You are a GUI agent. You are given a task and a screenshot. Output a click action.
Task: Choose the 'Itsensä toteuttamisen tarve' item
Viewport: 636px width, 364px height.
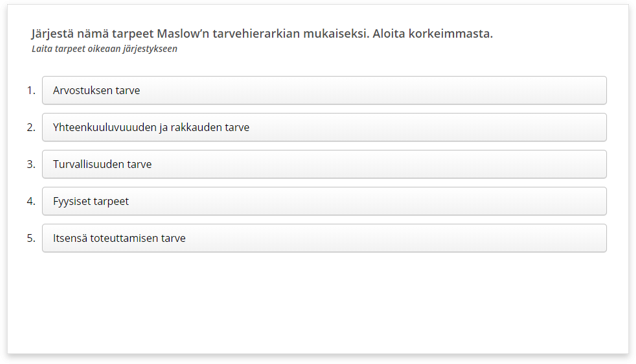coord(324,238)
